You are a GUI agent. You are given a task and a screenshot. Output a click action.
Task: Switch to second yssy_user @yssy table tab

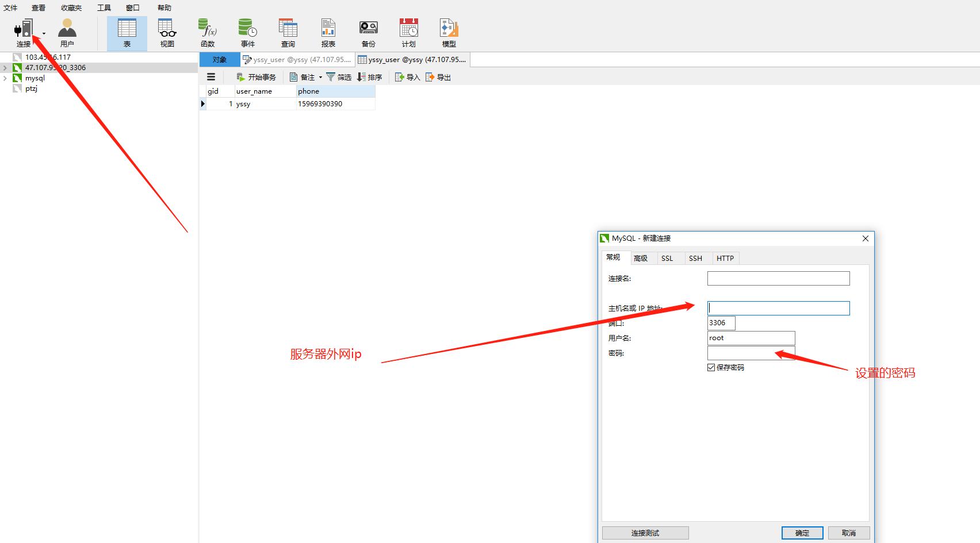(x=412, y=60)
